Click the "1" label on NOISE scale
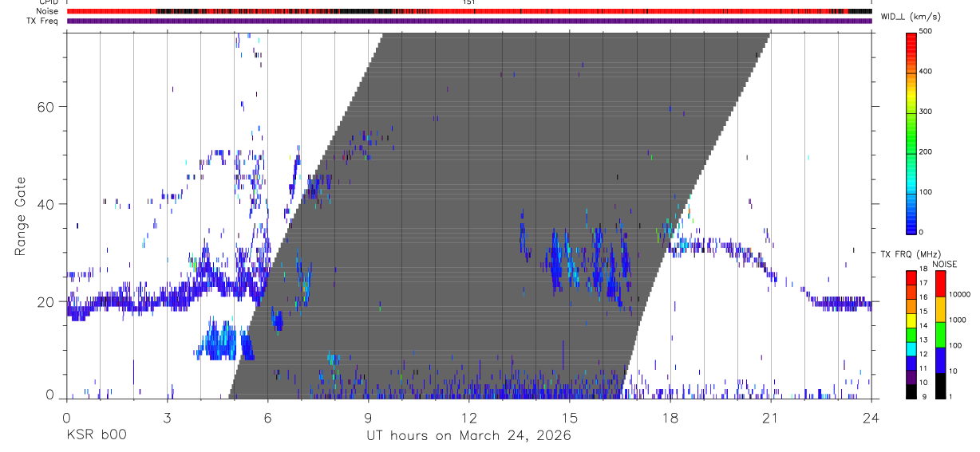980x452 pixels. point(951,397)
